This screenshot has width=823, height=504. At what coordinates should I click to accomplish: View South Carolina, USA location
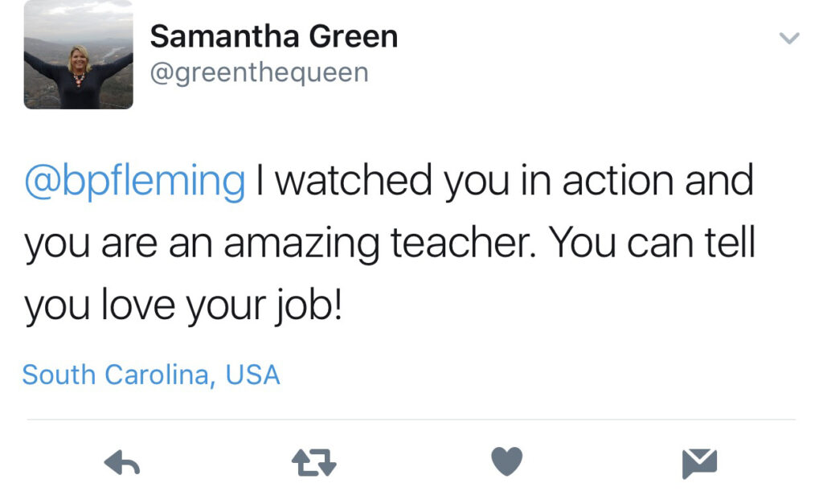[x=151, y=375]
